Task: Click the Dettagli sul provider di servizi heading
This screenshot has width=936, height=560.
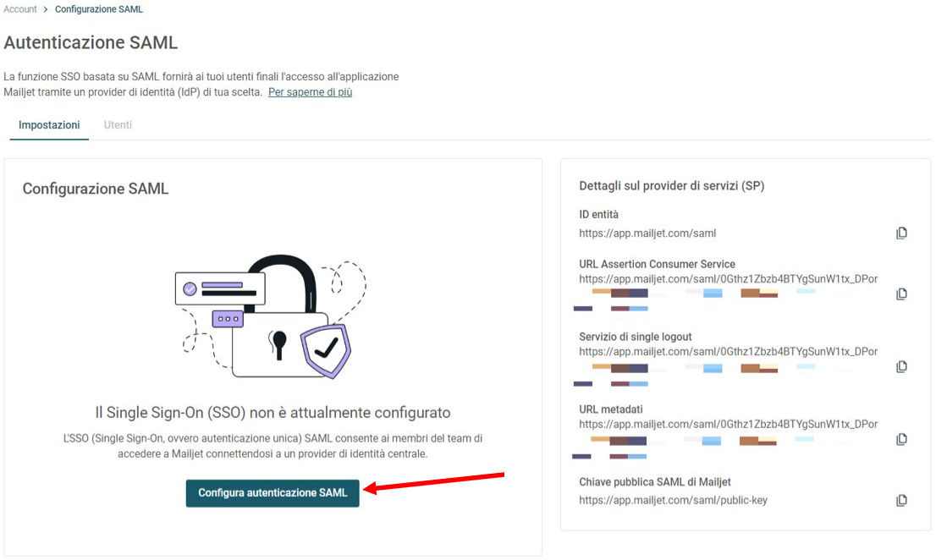Action: (672, 185)
